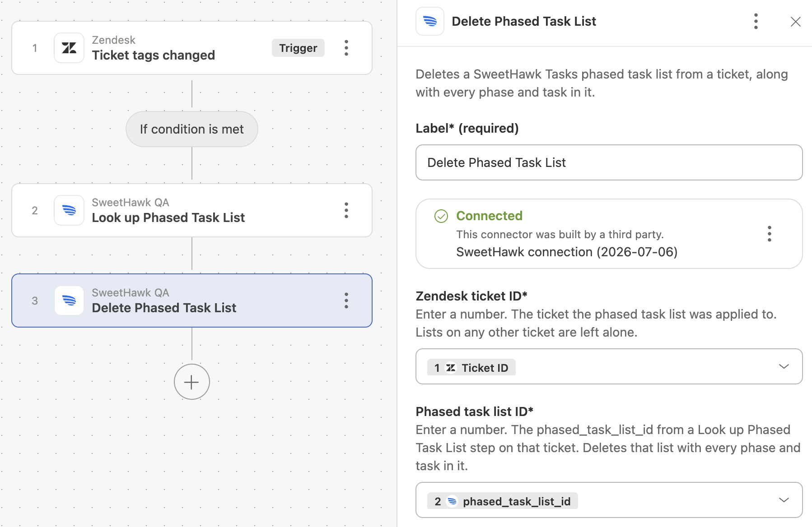Open the SweetHawk connection options menu

click(770, 234)
